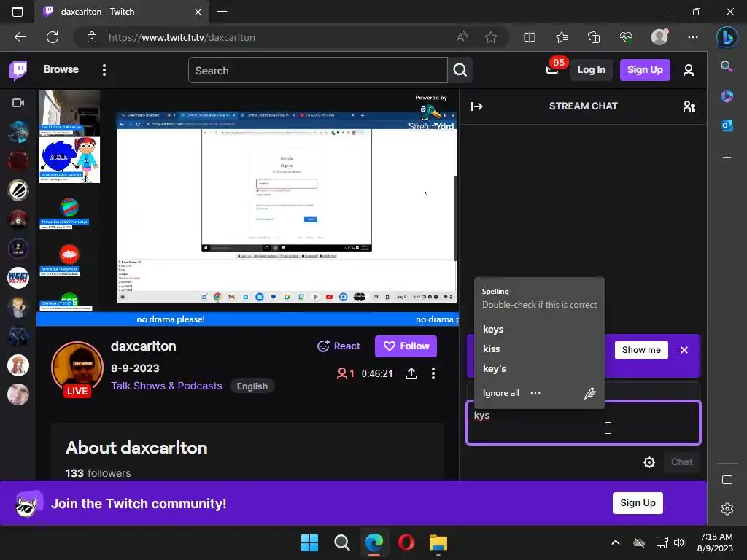This screenshot has height=560, width=747.
Task: Click the taskbar Search icon
Action: point(341,542)
